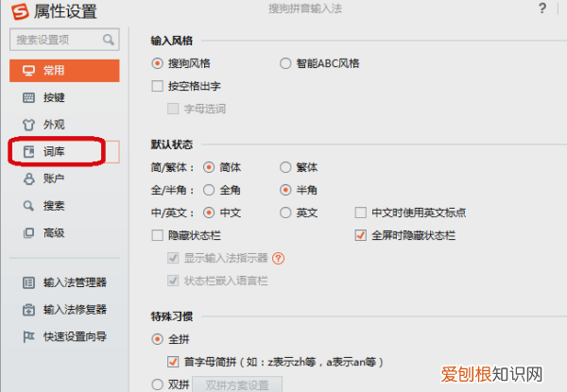Open the 按键 settings tab
The image size is (567, 392).
coord(64,97)
